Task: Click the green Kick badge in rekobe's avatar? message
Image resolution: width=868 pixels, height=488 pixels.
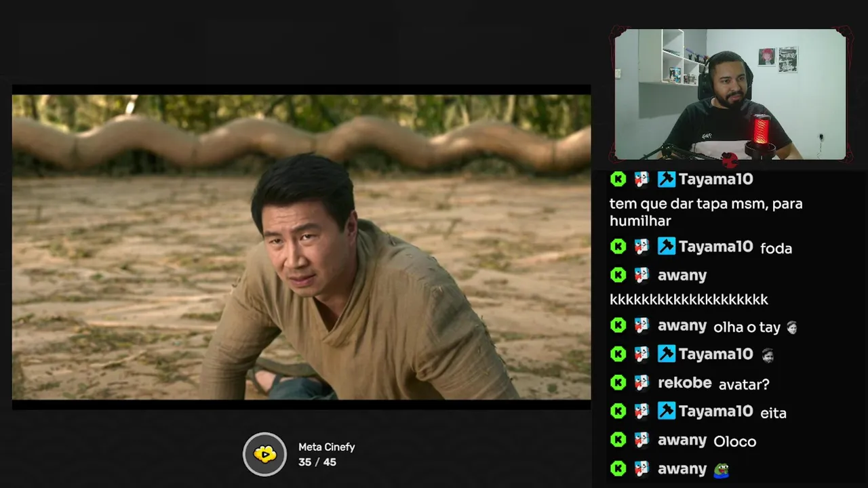Action: coord(618,383)
